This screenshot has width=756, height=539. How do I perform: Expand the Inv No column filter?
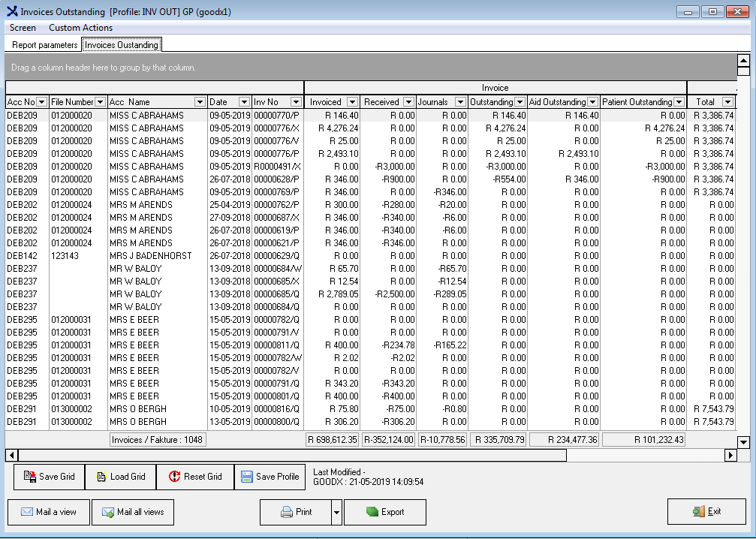click(x=296, y=102)
